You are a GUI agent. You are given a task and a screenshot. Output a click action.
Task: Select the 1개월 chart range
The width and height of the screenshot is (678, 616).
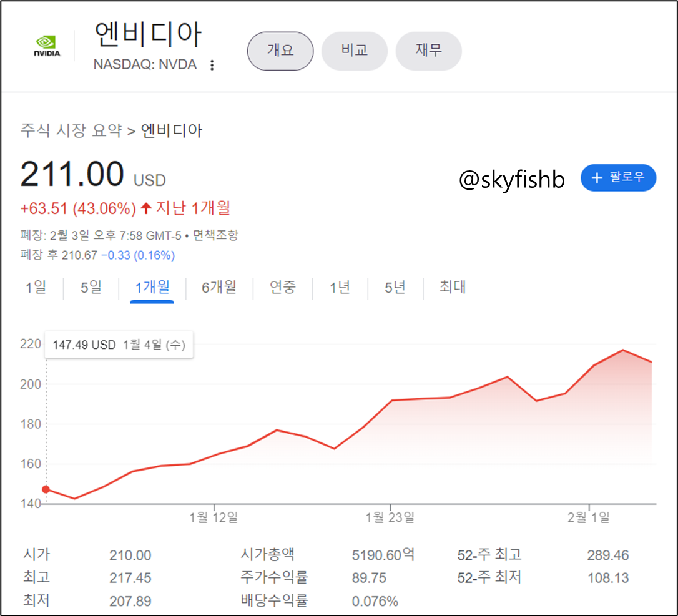click(152, 288)
